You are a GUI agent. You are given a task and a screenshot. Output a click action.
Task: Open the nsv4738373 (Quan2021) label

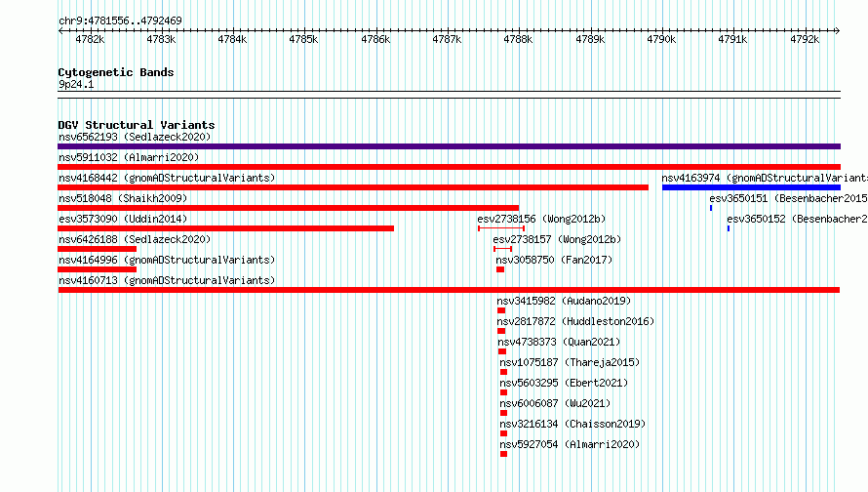tap(559, 342)
